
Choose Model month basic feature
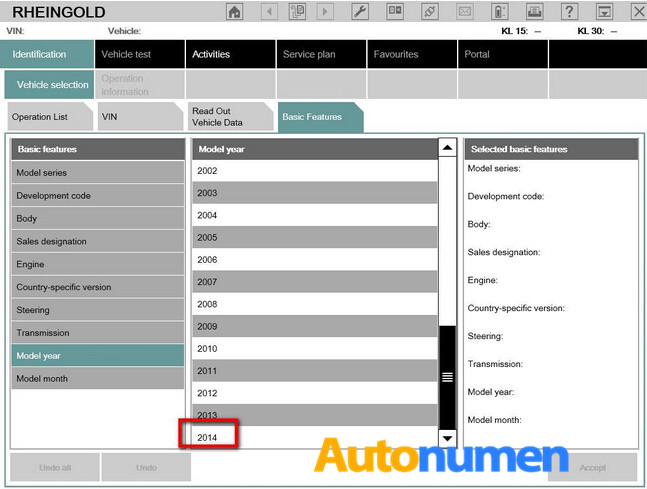(98, 378)
